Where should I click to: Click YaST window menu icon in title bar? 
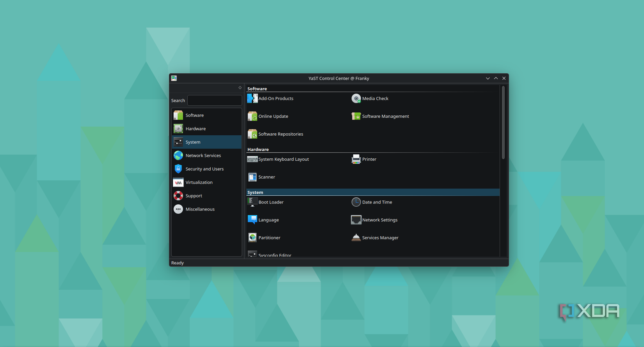click(x=174, y=78)
